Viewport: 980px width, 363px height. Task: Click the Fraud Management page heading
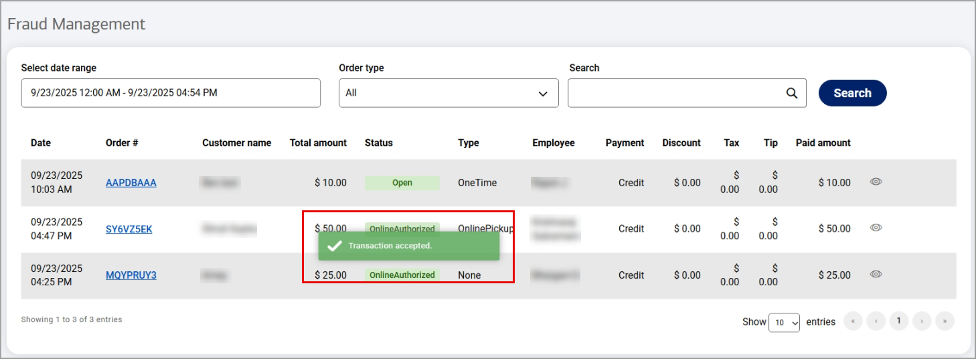point(76,24)
